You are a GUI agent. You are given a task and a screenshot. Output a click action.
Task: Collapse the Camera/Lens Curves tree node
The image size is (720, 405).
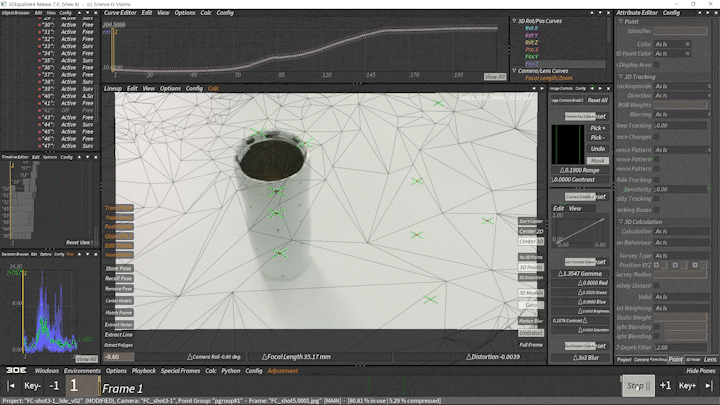click(514, 71)
